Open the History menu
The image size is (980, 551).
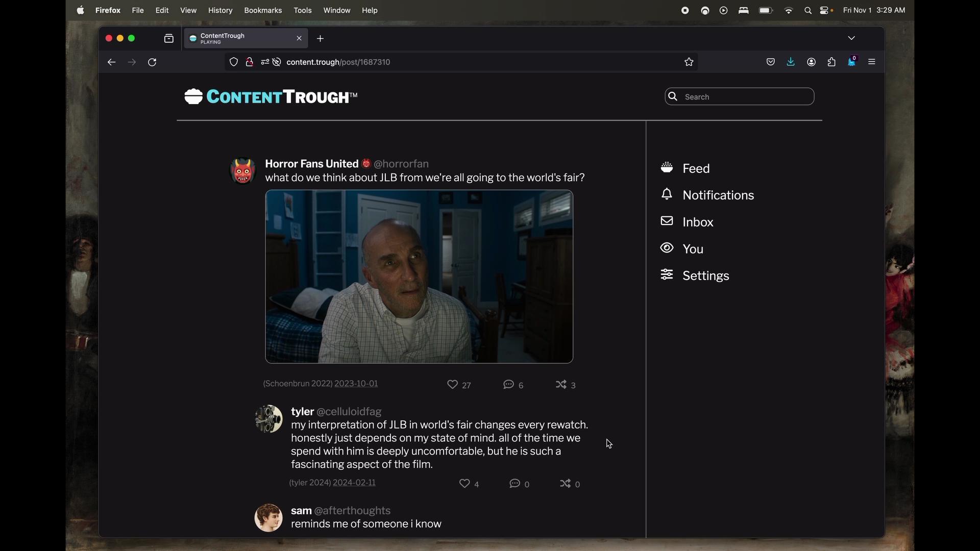(220, 10)
